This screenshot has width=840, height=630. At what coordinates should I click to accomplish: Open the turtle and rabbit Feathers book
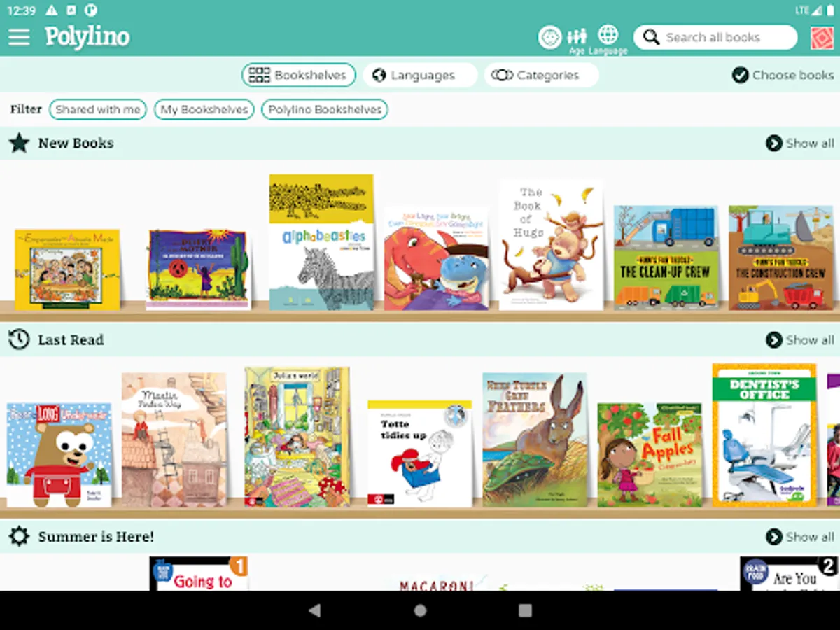[x=535, y=440]
